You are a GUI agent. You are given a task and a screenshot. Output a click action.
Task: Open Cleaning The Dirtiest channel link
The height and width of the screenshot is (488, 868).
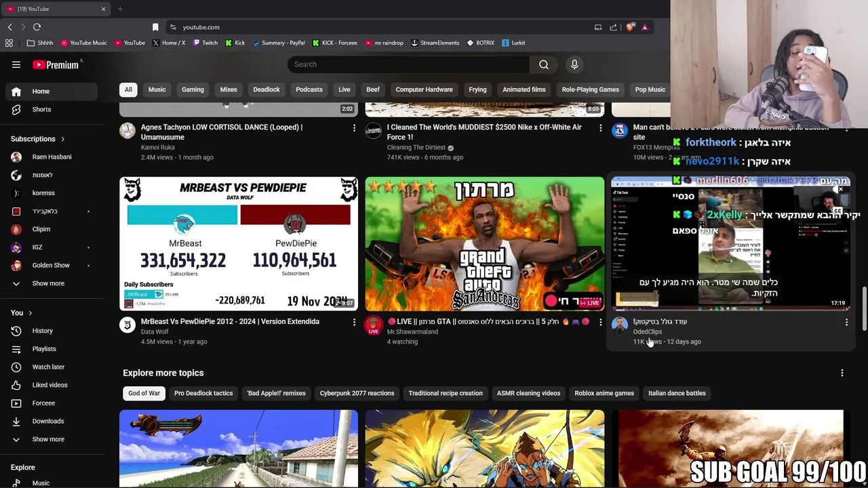[x=416, y=147]
